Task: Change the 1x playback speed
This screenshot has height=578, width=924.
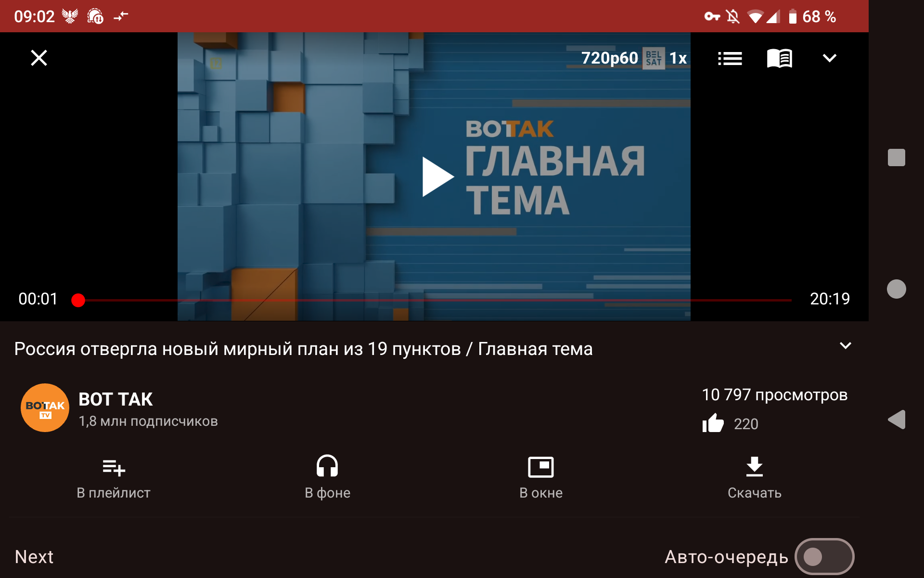Action: coord(678,58)
